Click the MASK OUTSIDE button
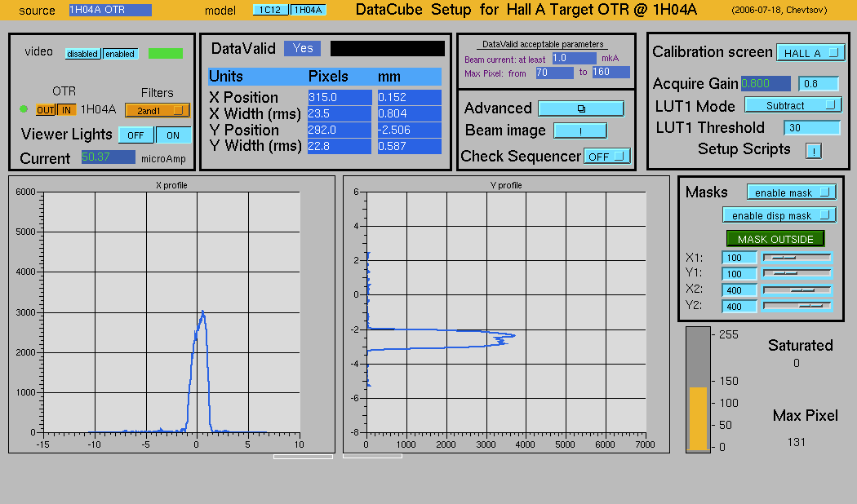The width and height of the screenshot is (857, 504). [775, 239]
